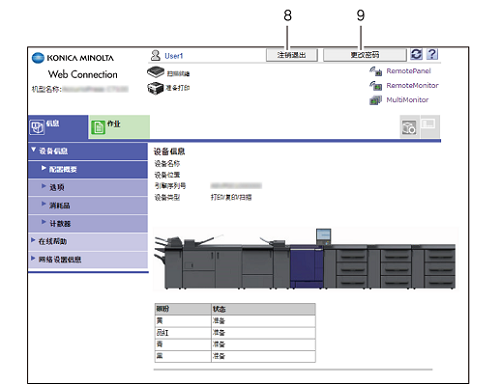Click the light gray display icon at tab bar end
This screenshot has height=384, width=500.
tap(430, 127)
